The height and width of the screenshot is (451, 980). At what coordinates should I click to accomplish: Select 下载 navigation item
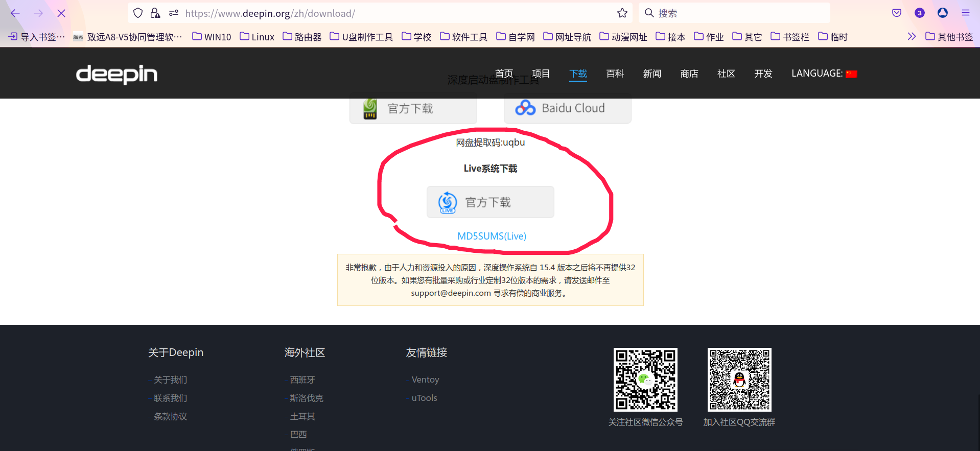pyautogui.click(x=578, y=74)
